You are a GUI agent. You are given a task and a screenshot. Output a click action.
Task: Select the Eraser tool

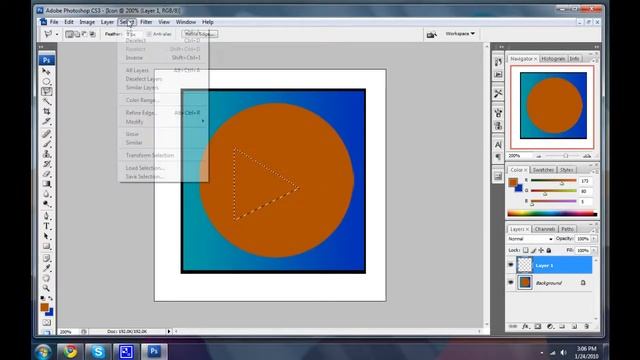[x=47, y=174]
